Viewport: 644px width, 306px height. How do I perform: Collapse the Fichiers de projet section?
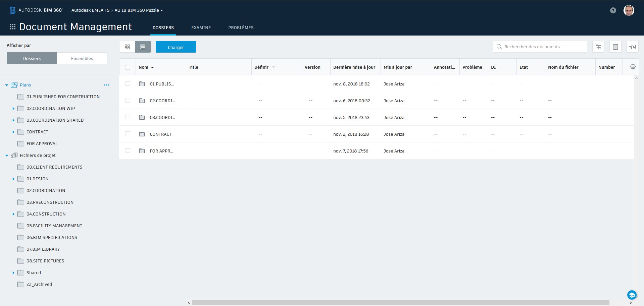tap(6, 155)
